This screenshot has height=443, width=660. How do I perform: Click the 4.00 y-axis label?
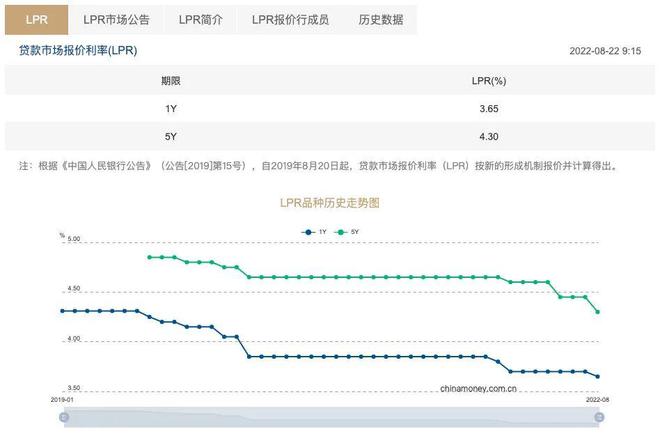click(x=74, y=339)
